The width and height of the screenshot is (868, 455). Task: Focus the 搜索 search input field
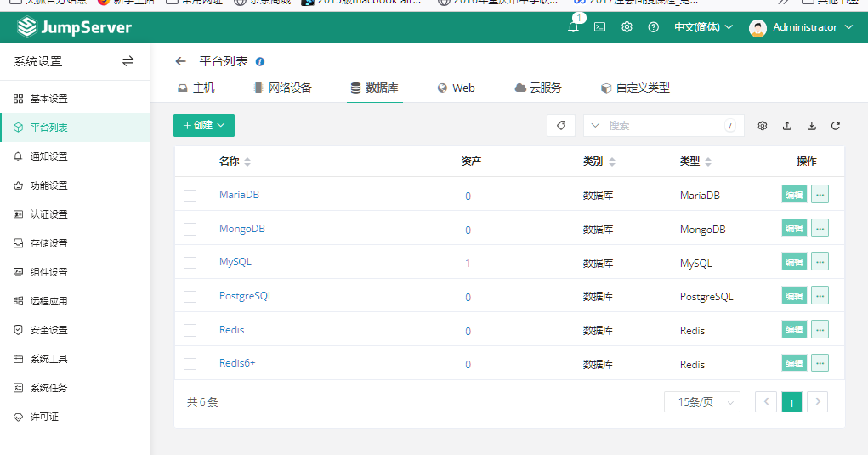click(664, 126)
